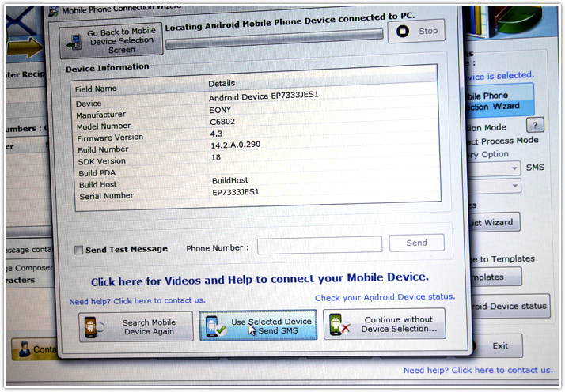Click the Go Back to Mobile Device Selection Screen button
The image size is (565, 392).
click(111, 41)
